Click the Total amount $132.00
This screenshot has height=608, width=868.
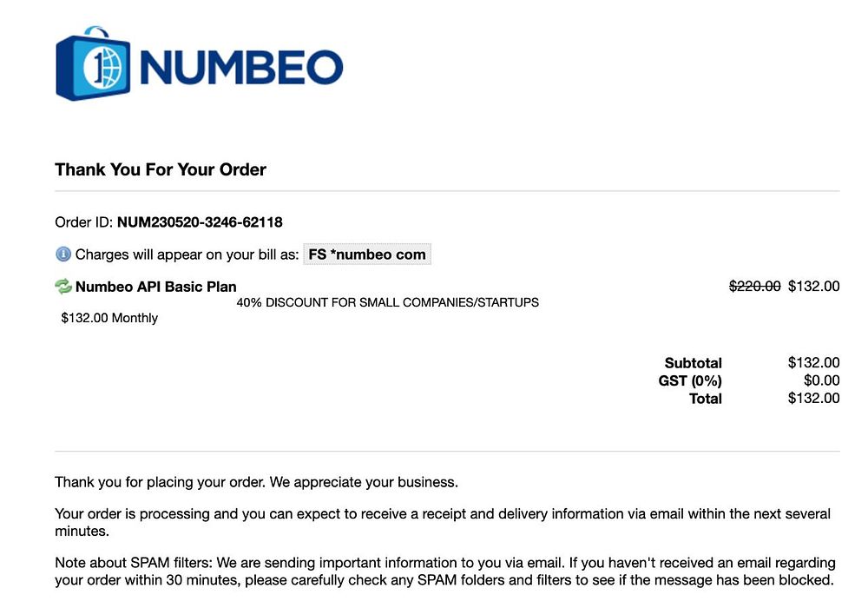(814, 398)
